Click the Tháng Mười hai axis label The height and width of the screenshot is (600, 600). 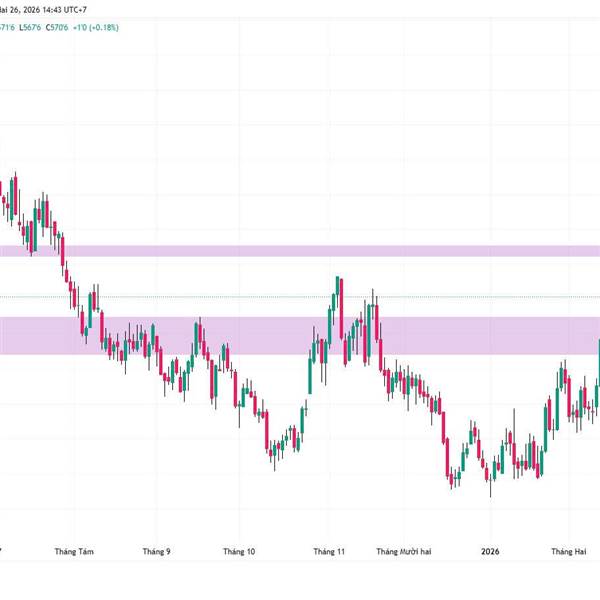pos(404,551)
